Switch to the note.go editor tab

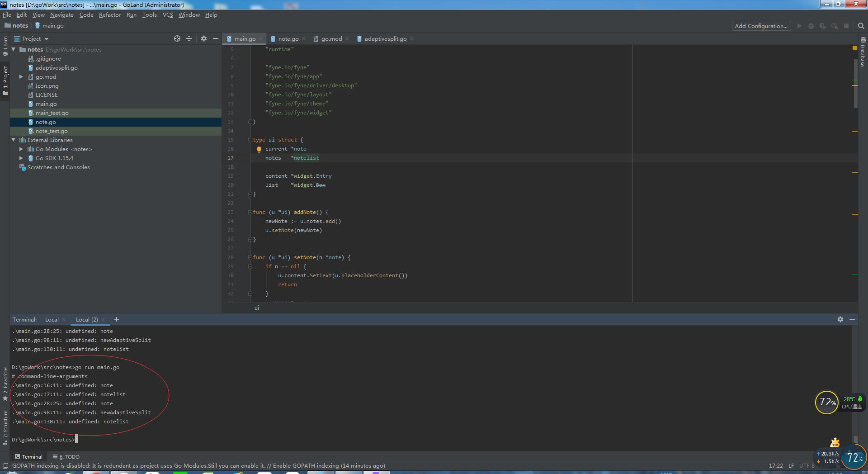[288, 38]
